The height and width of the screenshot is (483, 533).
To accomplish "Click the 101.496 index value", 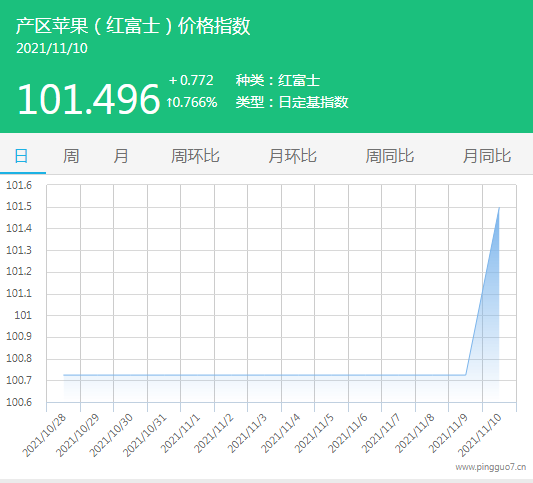I will 88,99.
